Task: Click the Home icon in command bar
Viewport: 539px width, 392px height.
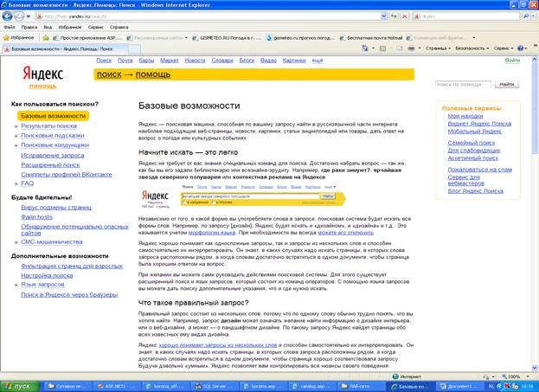Action: pos(365,48)
